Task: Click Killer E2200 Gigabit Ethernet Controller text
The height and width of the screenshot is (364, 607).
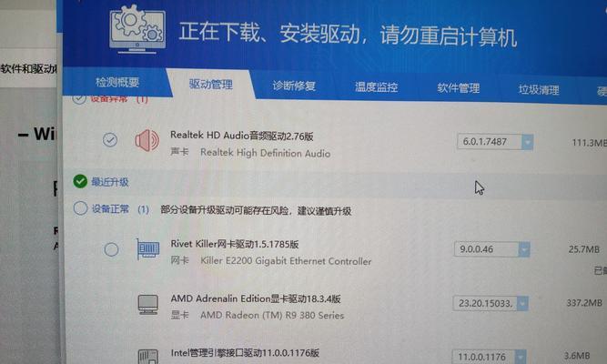Action: tap(286, 261)
